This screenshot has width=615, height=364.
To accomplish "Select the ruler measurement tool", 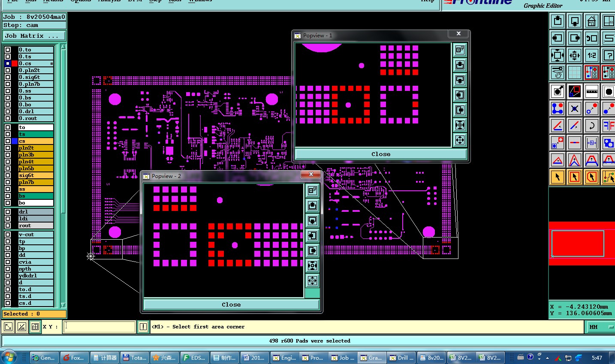I will pos(591,91).
